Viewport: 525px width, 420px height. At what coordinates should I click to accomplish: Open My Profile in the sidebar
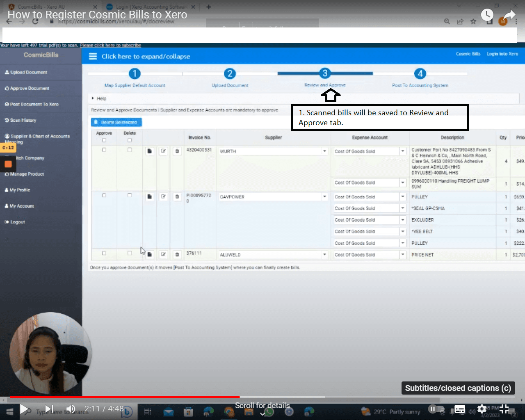pos(17,190)
